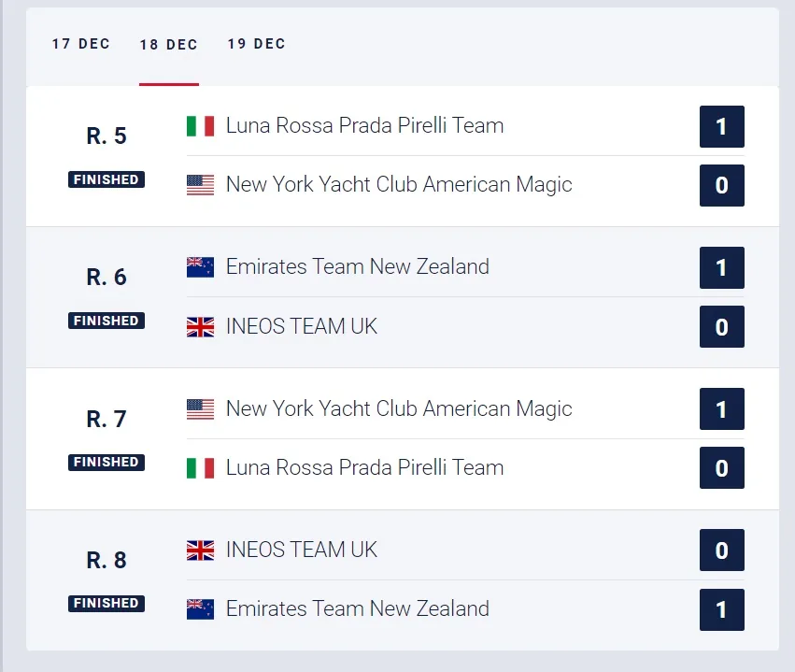Click the FINISHED badge under R. 5
Image resolution: width=795 pixels, height=672 pixels.
(x=106, y=179)
